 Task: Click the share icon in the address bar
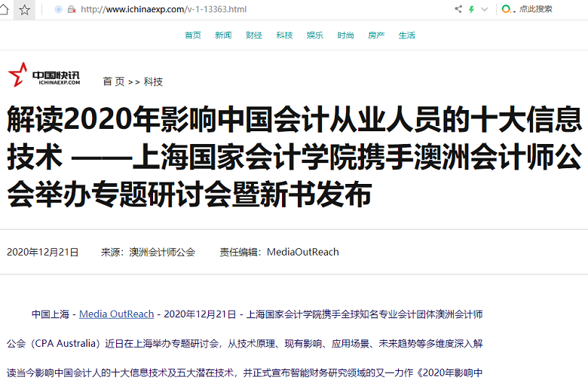pyautogui.click(x=458, y=9)
